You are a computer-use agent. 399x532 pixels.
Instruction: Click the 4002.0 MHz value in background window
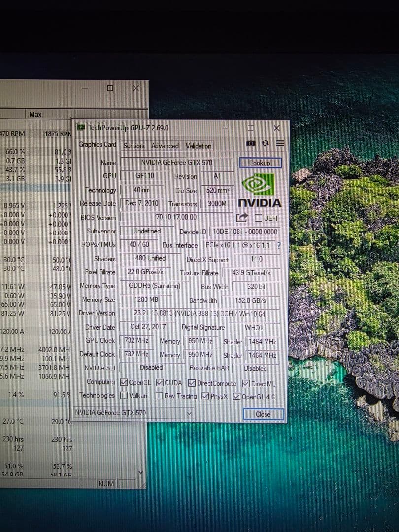click(54, 349)
